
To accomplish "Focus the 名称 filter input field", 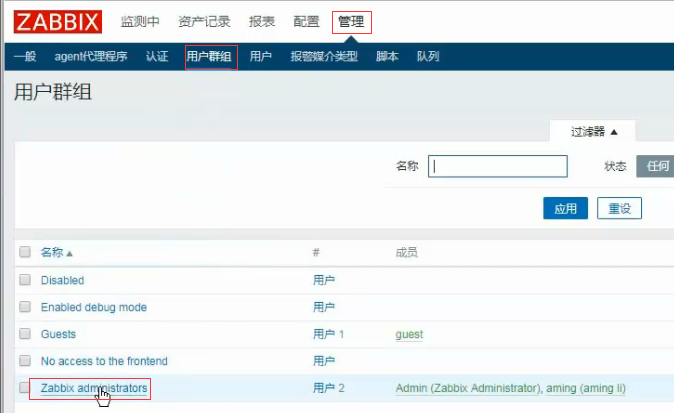I will (x=498, y=166).
